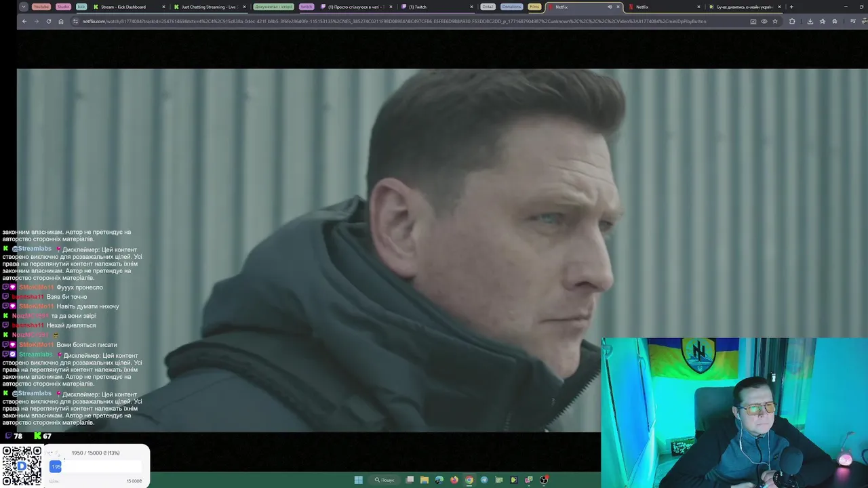Go to the browser home page
The image size is (868, 488).
coord(61,21)
